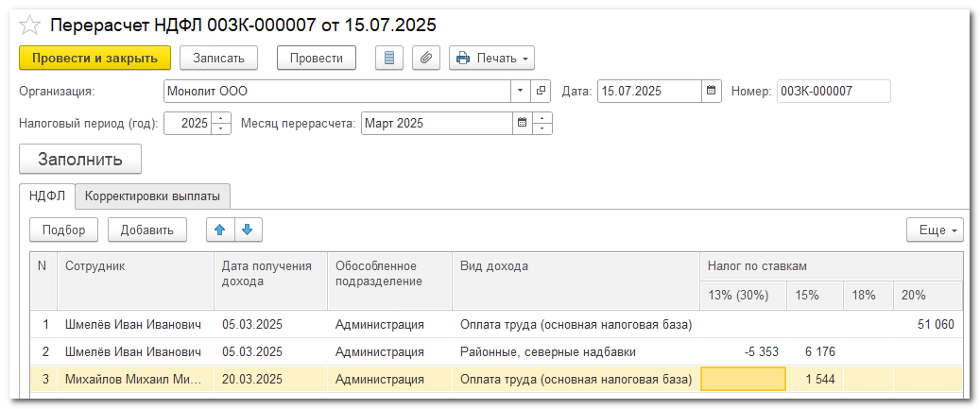Screen dimensions: 980x409
Task: Click the Записать button
Action: pyautogui.click(x=218, y=58)
